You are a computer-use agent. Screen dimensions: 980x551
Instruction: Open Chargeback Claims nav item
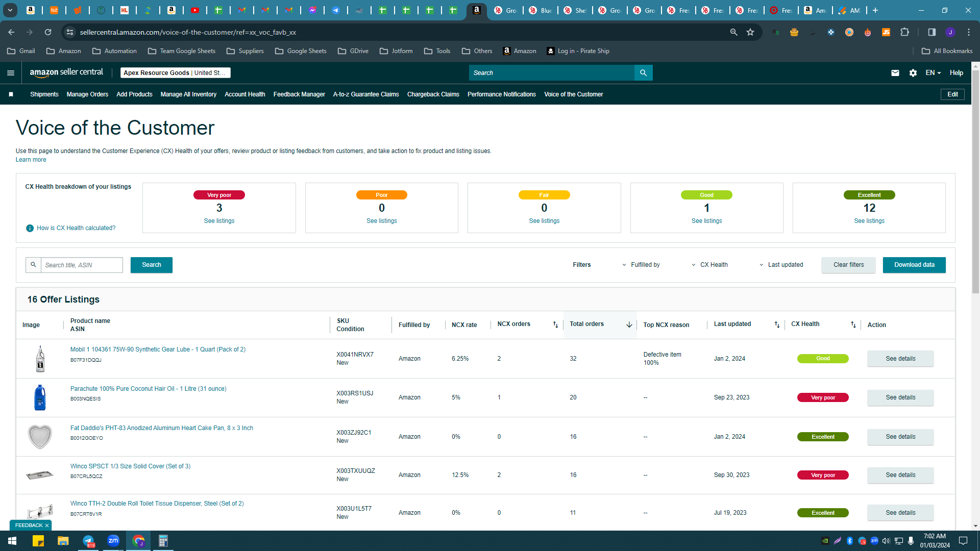coord(433,94)
